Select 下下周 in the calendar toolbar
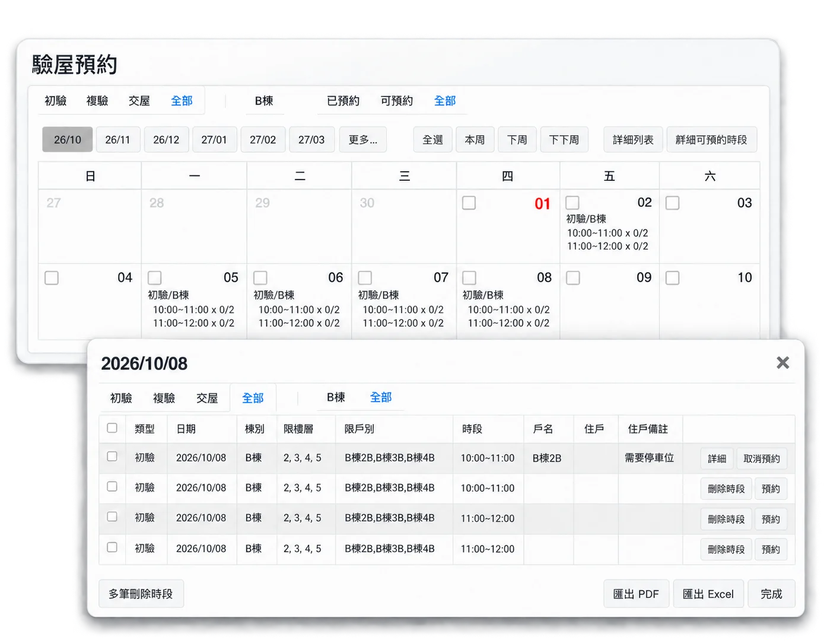 point(564,139)
